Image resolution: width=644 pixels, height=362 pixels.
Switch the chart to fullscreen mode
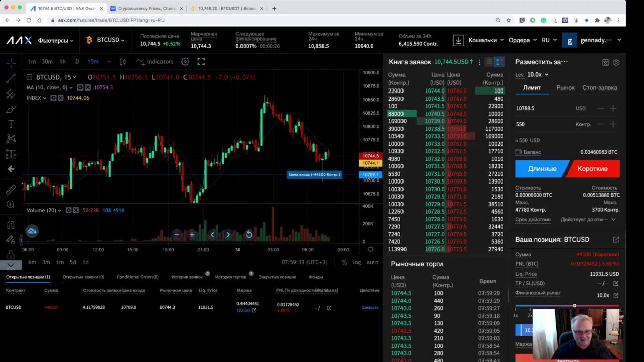[201, 62]
